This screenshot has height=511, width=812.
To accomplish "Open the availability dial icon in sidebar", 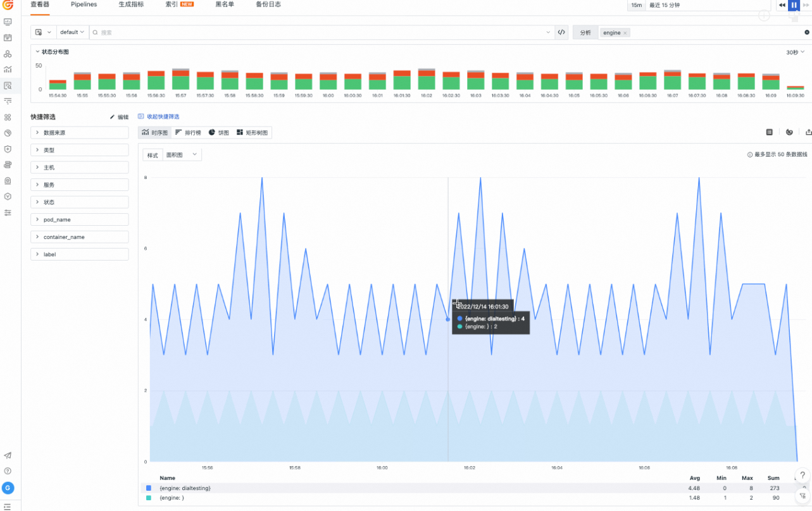I will click(8, 133).
